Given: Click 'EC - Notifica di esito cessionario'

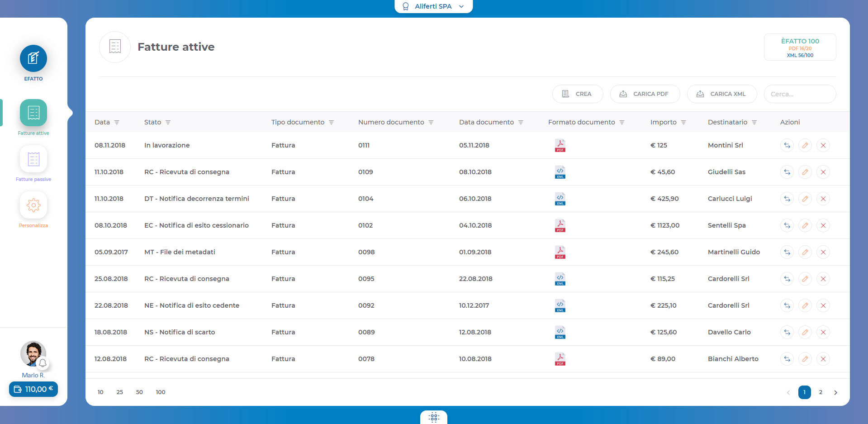Looking at the screenshot, I should [196, 225].
